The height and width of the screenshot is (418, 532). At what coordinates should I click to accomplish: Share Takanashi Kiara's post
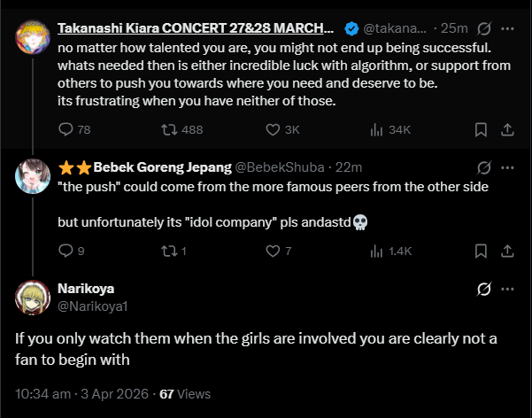pyautogui.click(x=507, y=130)
